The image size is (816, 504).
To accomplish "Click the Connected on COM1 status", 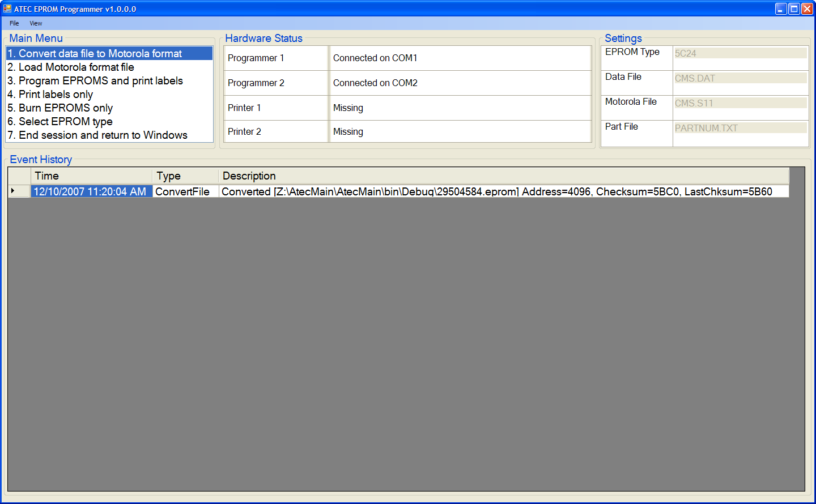I will 460,58.
